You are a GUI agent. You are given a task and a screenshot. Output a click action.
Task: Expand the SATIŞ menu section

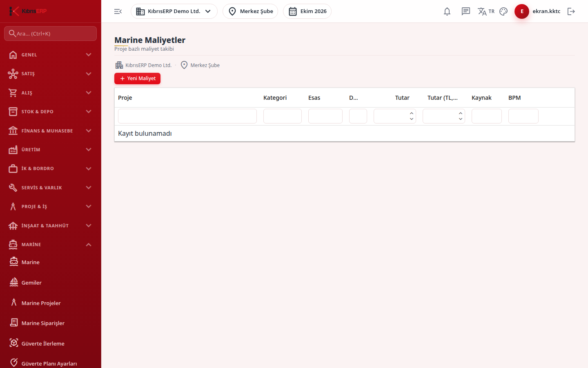[51, 74]
